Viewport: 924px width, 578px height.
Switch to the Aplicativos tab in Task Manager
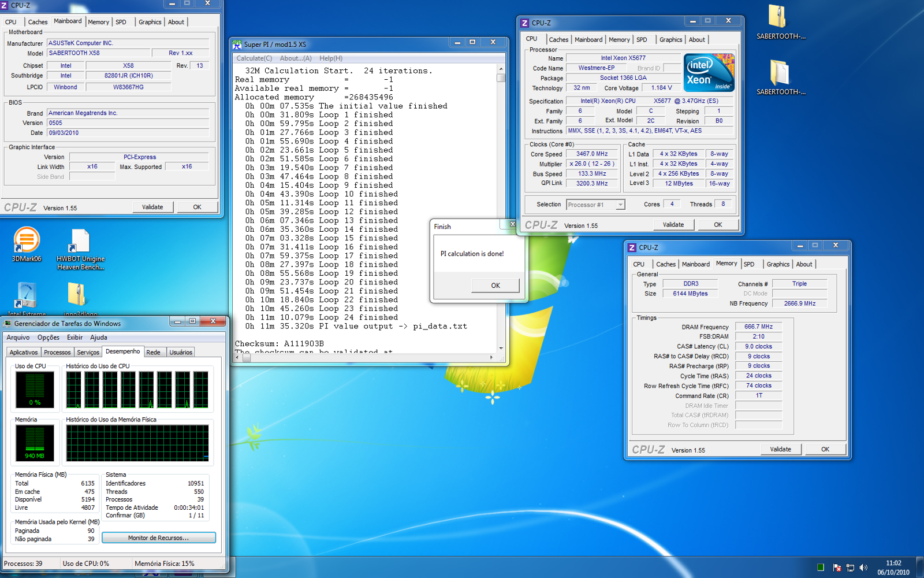(24, 352)
